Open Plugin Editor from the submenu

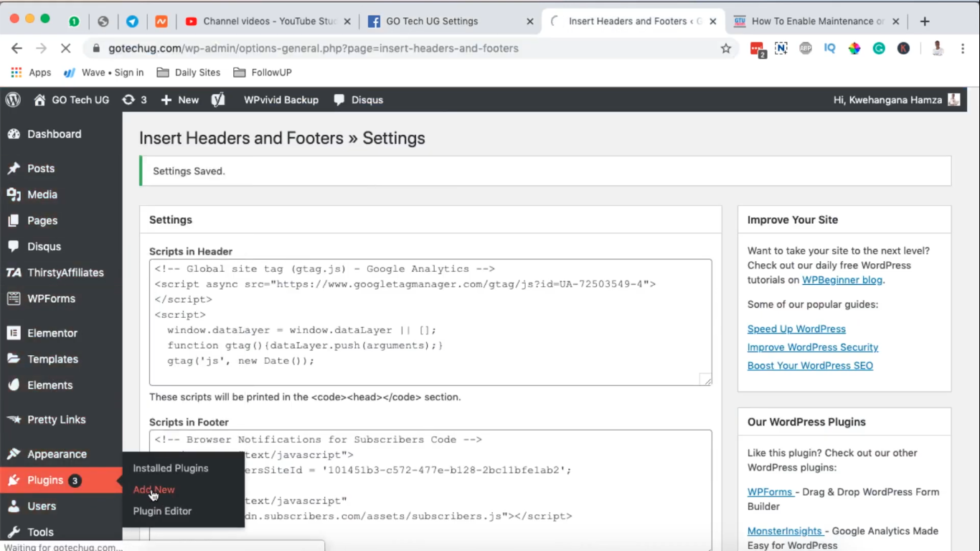[162, 511]
